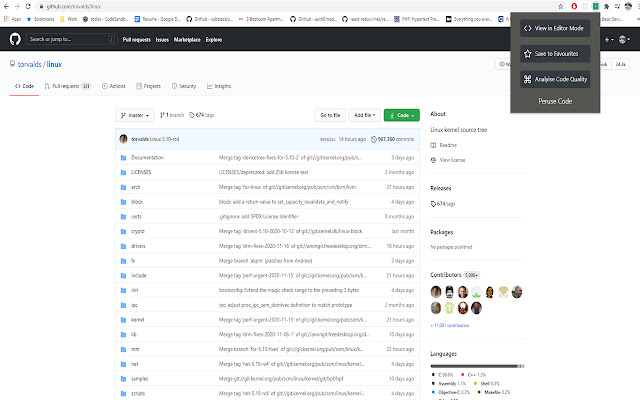
Task: Click the Languages percentage bar
Action: pyautogui.click(x=477, y=366)
